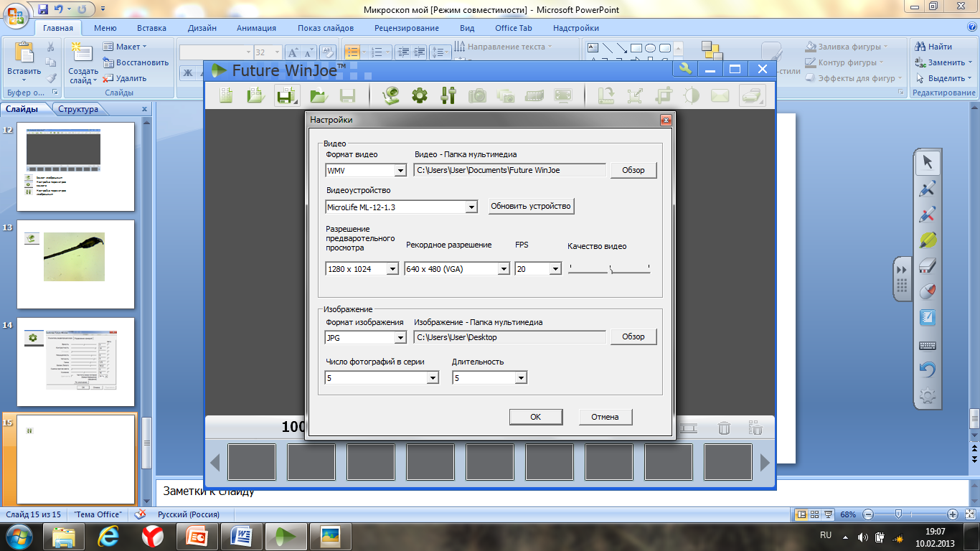Click the sliders adjustment icon in WinJoe toolbar
This screenshot has width=980, height=551.
448,95
